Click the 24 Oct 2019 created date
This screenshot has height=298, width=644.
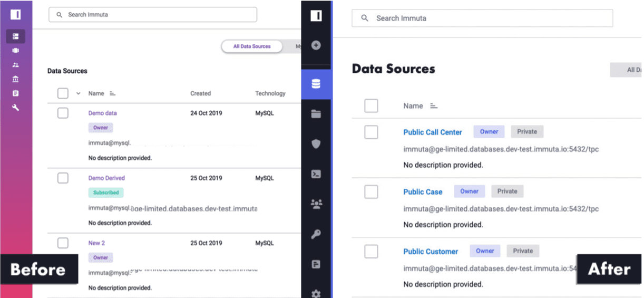pos(206,113)
